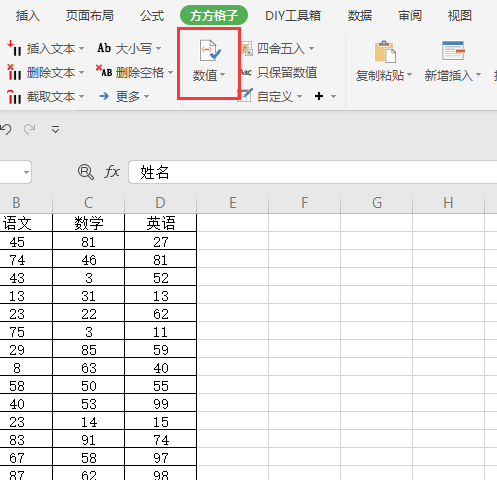Expand the 插入文本 dropdown
497x480 pixels.
pyautogui.click(x=81, y=49)
